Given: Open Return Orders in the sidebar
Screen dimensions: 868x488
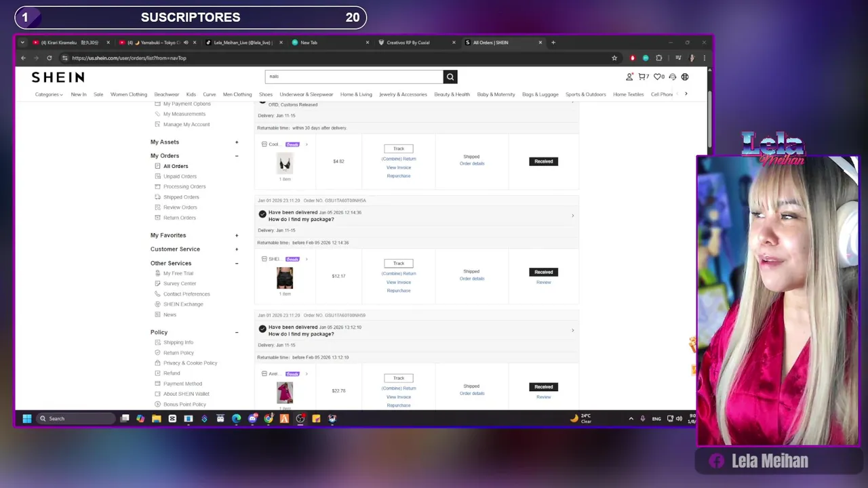Looking at the screenshot, I should click(180, 218).
